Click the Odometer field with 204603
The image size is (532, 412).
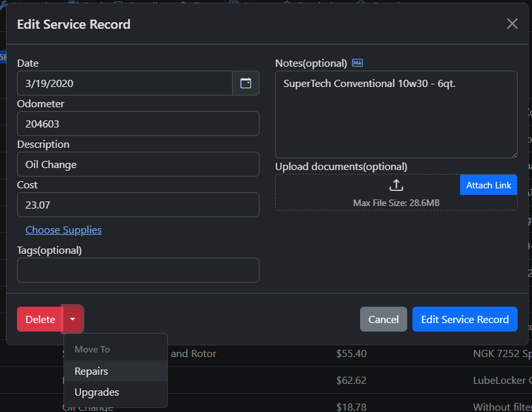138,124
